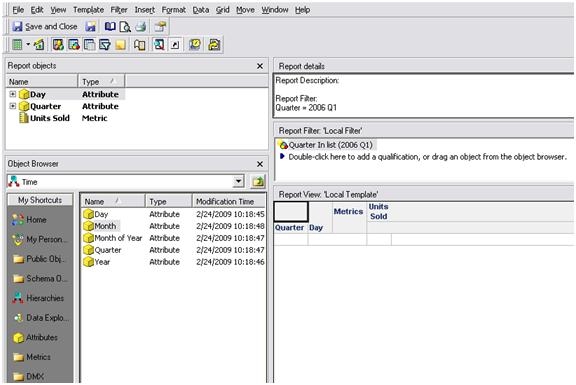Image resolution: width=576 pixels, height=385 pixels.
Task: Expand the Quarter attribute in Report objects
Action: click(12, 106)
